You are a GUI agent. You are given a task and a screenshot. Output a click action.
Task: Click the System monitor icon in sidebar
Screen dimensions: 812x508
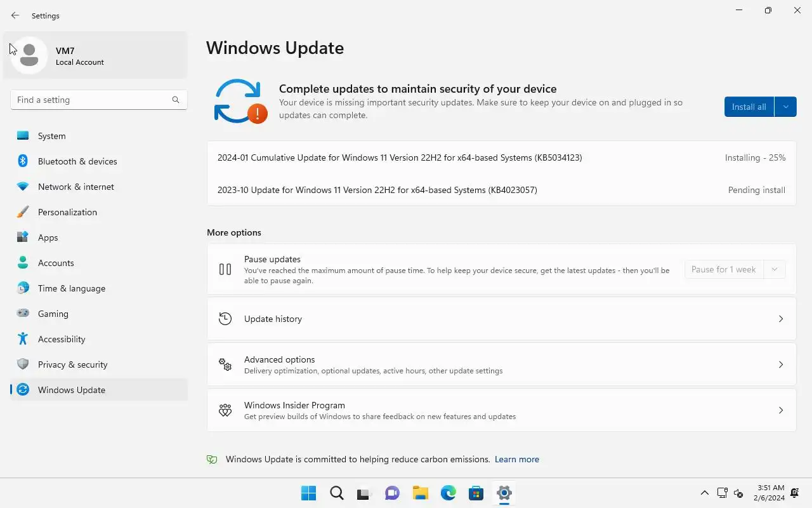pyautogui.click(x=23, y=136)
